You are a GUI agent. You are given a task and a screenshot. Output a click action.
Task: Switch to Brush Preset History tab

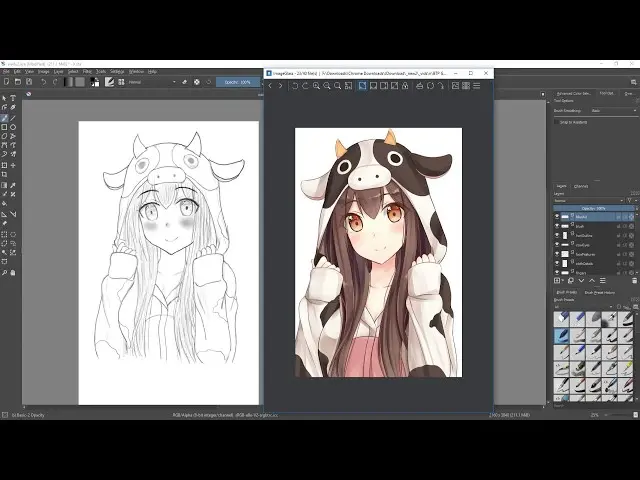tap(600, 292)
